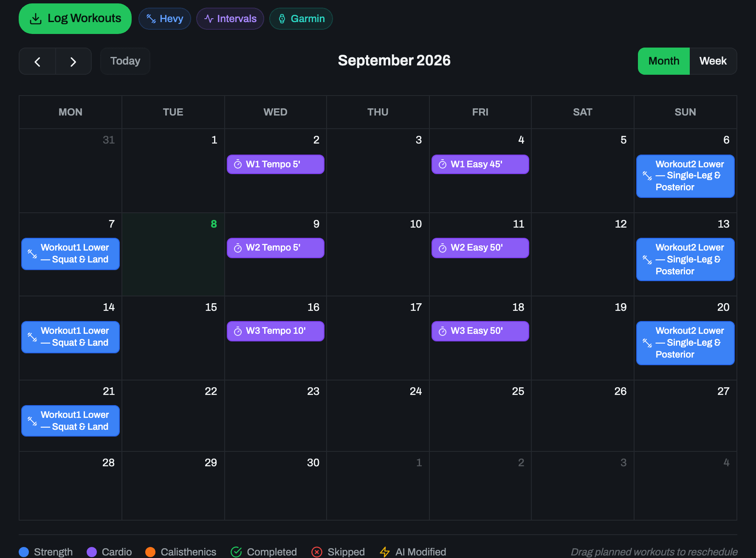Image resolution: width=756 pixels, height=558 pixels.
Task: Click the AI Modified lightning icon
Action: pos(385,552)
